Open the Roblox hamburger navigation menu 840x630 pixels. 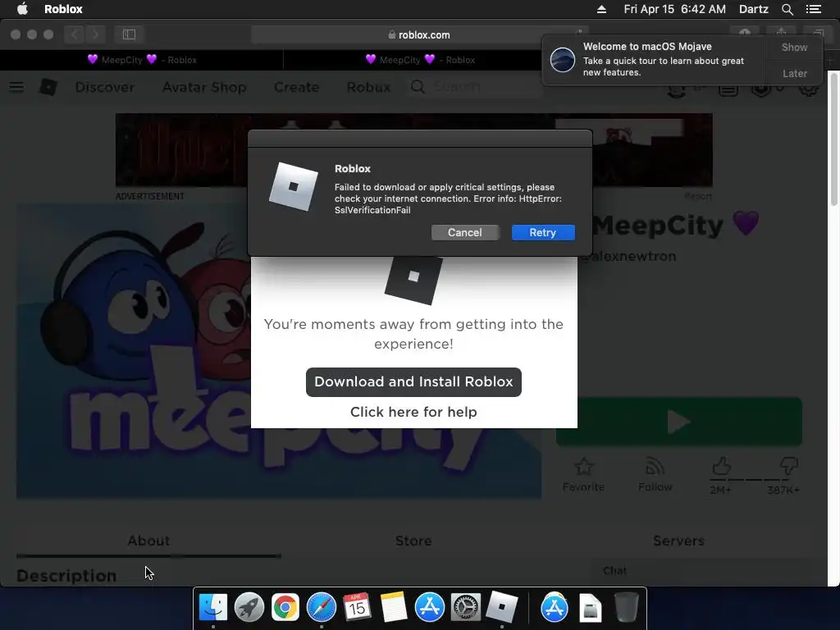[16, 87]
